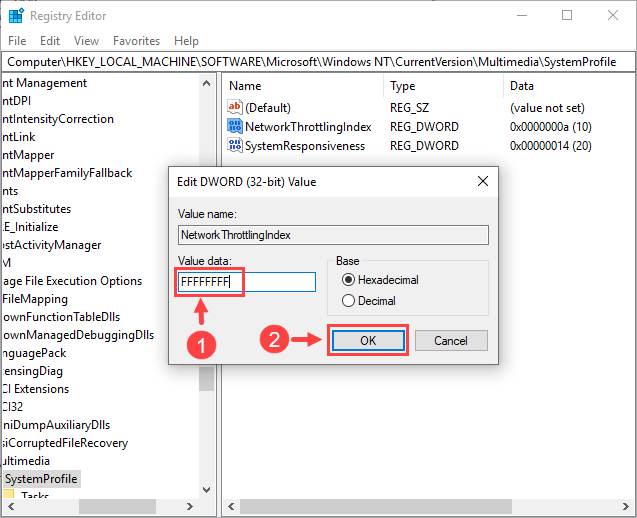
Task: Select the (Default) value name
Action: point(268,108)
